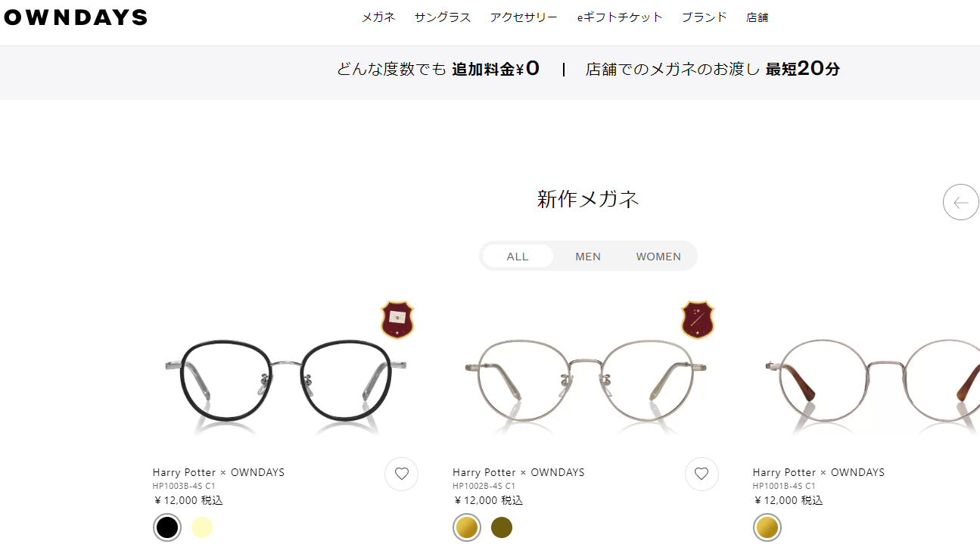This screenshot has width=980, height=560.
Task: Select cream color swatch for HP1003B-4S
Action: [x=202, y=527]
